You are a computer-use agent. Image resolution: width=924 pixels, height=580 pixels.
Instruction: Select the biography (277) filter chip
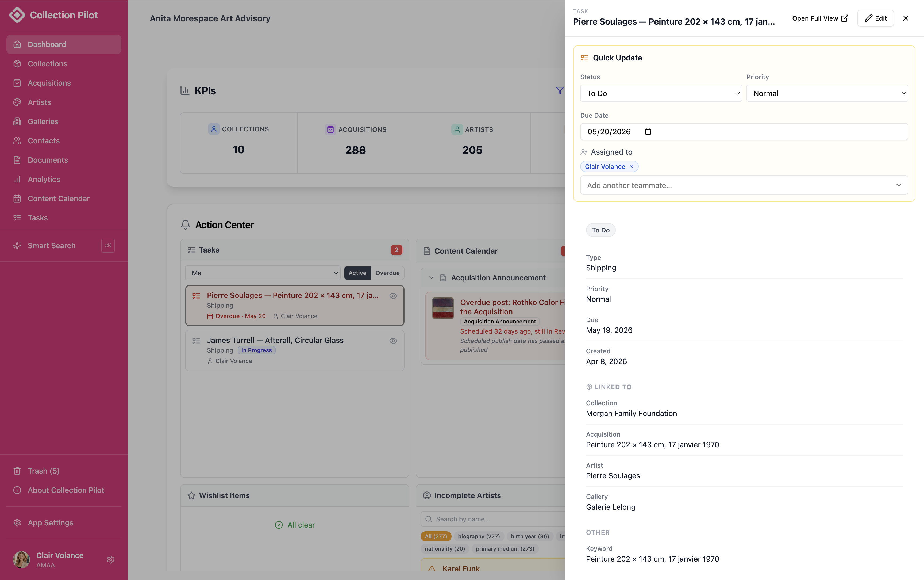coord(479,536)
